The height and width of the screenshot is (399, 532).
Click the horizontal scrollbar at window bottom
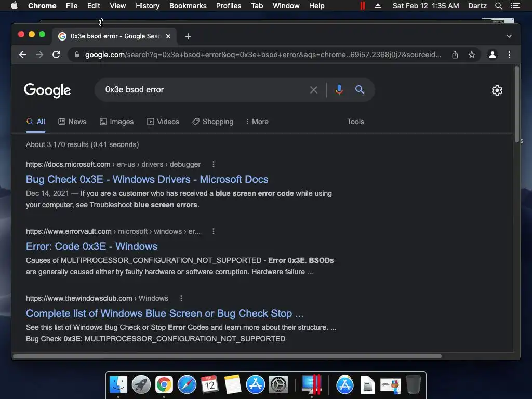pyautogui.click(x=227, y=356)
